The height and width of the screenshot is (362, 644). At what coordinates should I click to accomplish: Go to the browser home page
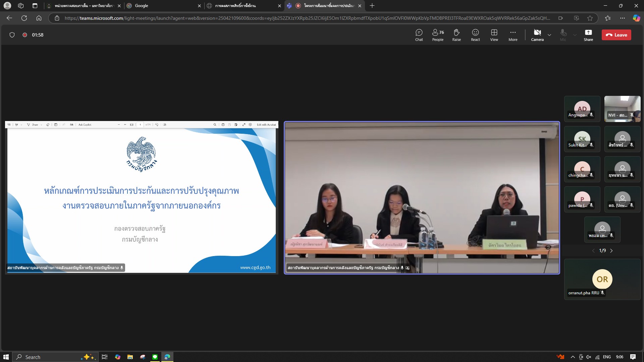click(x=39, y=18)
